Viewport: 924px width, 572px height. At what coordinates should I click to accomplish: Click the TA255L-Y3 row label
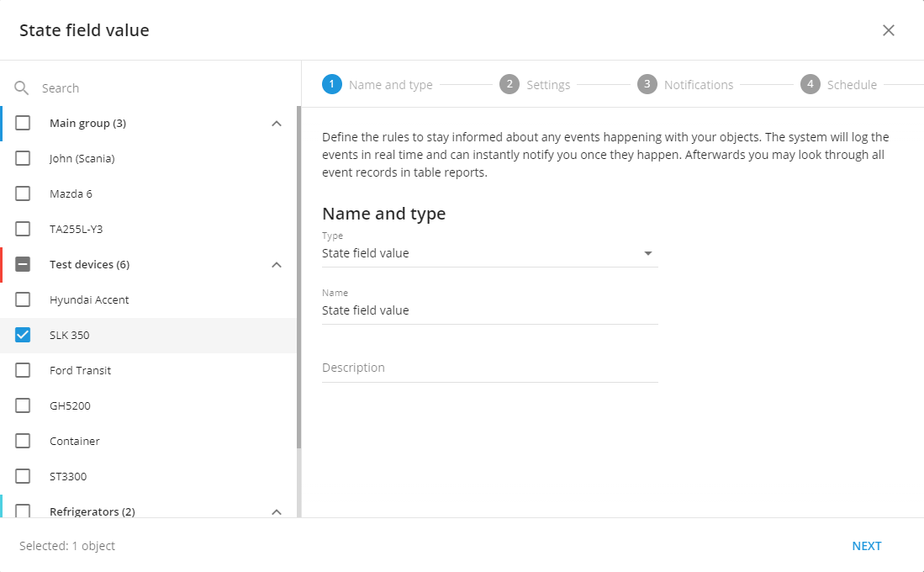pos(76,230)
